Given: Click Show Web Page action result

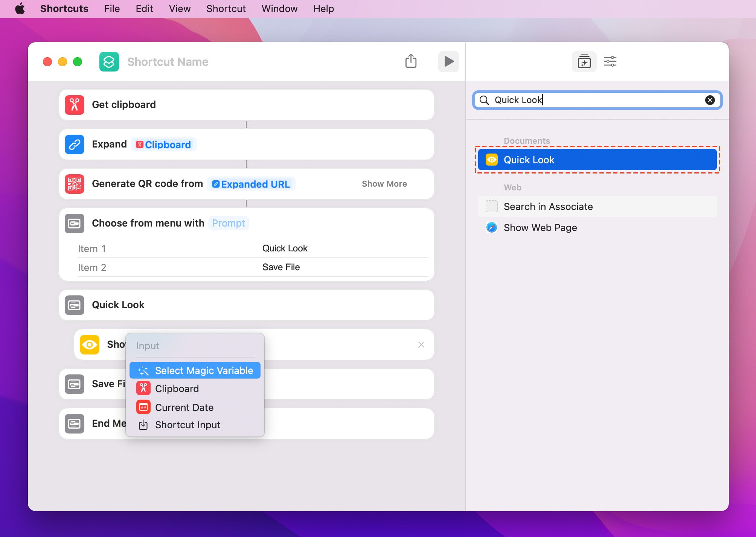Looking at the screenshot, I should click(540, 228).
